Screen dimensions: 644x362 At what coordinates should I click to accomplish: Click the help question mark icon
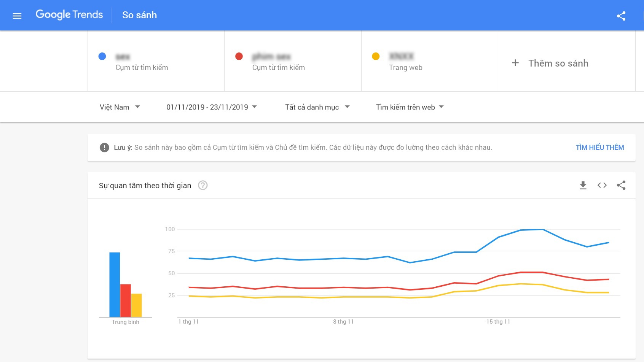[x=203, y=185]
